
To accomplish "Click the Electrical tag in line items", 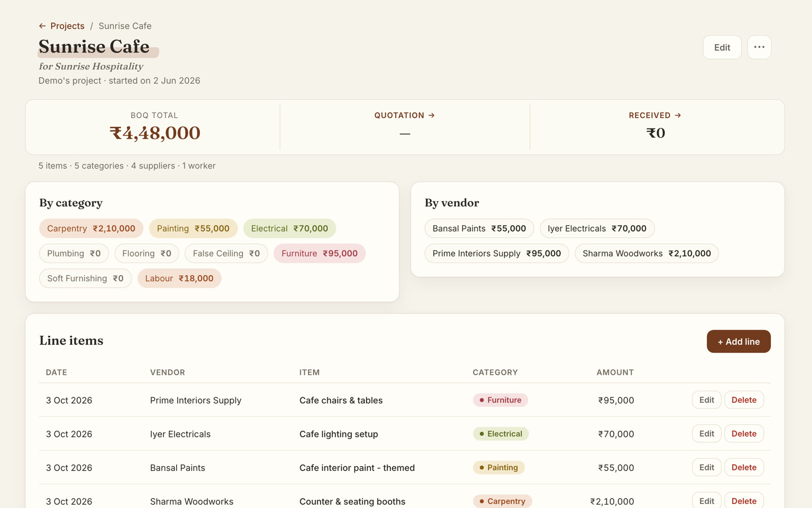I will click(501, 434).
